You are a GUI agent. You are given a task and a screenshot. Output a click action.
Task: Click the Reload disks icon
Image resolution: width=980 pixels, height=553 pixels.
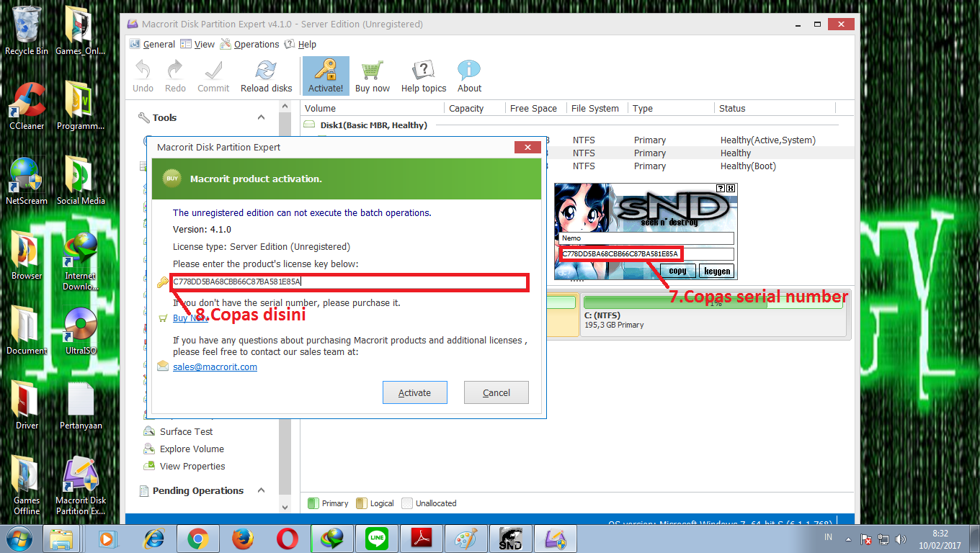(266, 71)
